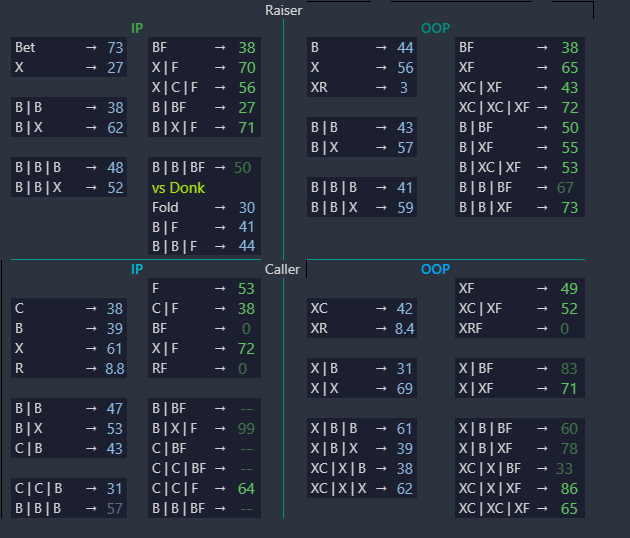Click the Bet → 73 row
The width and height of the screenshot is (630, 538).
pyautogui.click(x=69, y=47)
